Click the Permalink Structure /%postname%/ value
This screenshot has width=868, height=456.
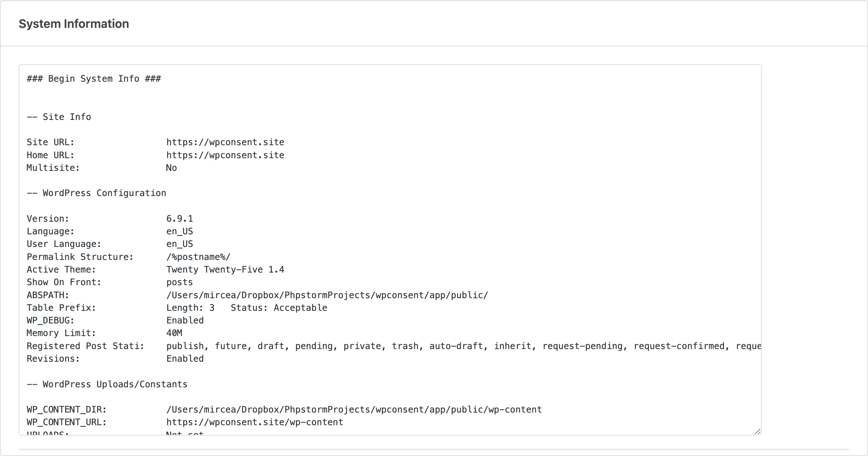198,257
